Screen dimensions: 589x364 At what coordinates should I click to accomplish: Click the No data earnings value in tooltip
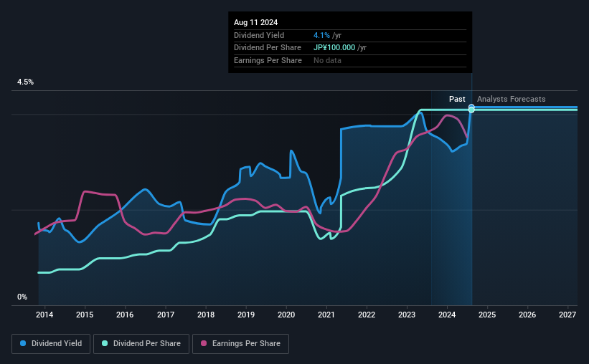point(328,60)
